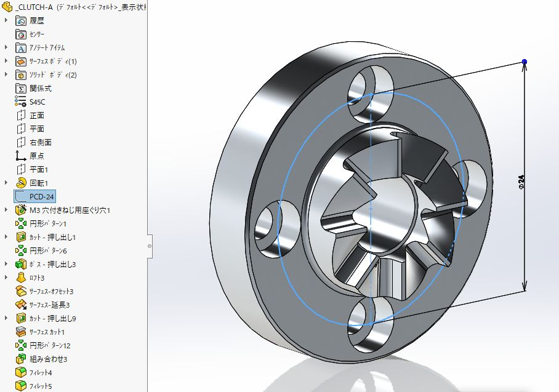Open the S45C material icon
The width and height of the screenshot is (559, 392).
[x=21, y=102]
